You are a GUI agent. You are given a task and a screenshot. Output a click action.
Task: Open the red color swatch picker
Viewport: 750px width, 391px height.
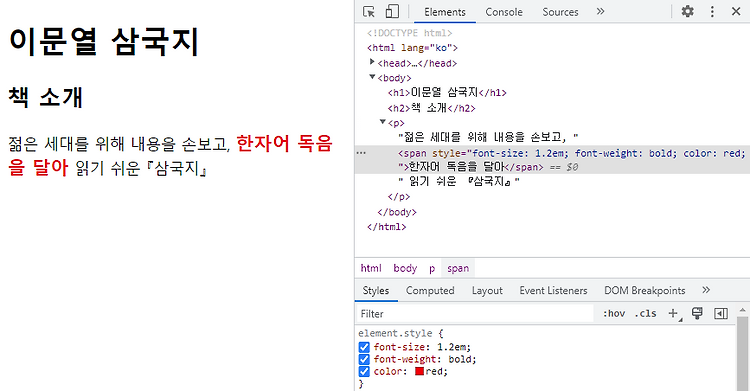[419, 371]
